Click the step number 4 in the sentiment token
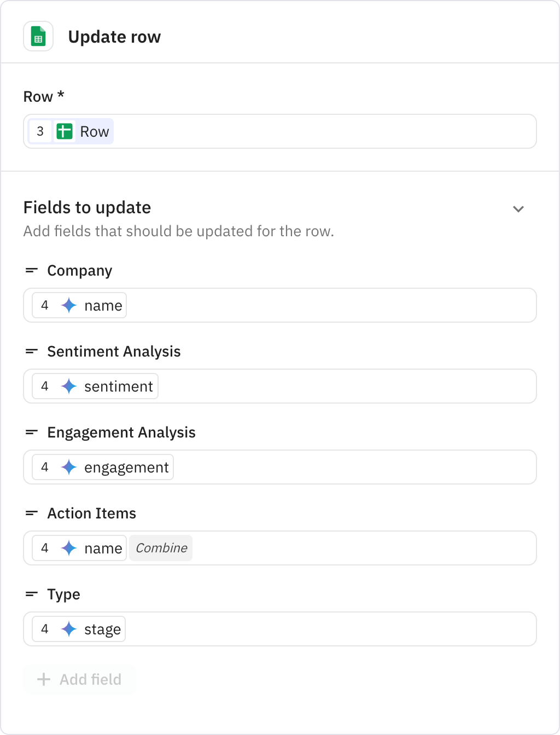Image resolution: width=560 pixels, height=735 pixels. tap(45, 386)
